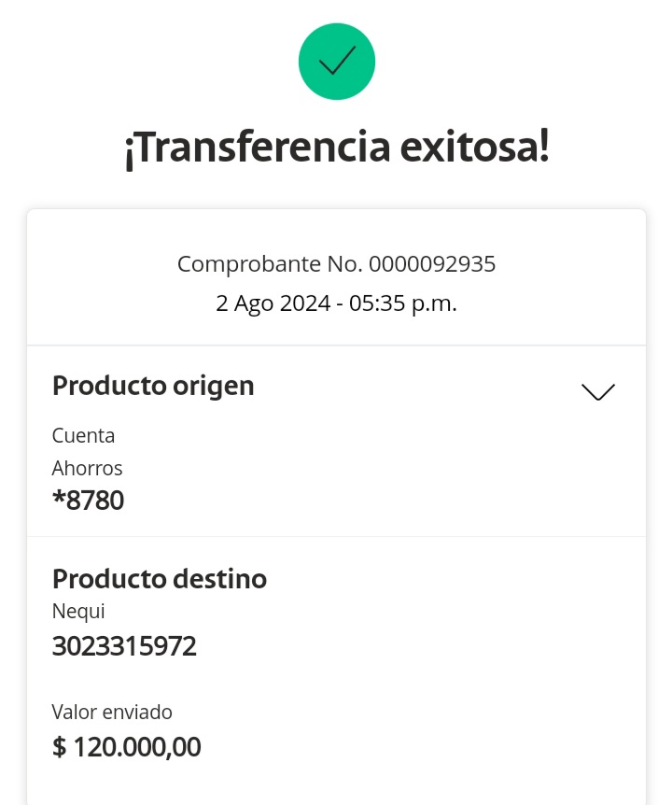Select the destination number 3023315972
Viewport: 672px width, 805px height.
pyautogui.click(x=124, y=646)
